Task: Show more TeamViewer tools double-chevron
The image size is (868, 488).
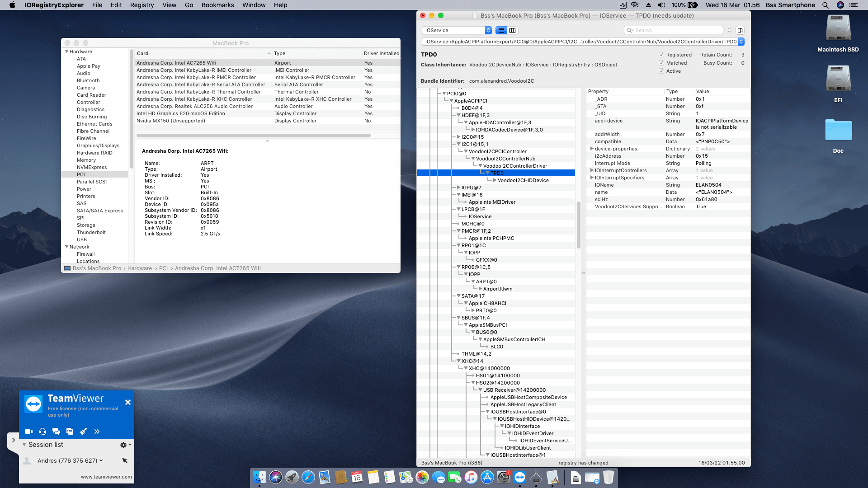Action: click(x=97, y=432)
